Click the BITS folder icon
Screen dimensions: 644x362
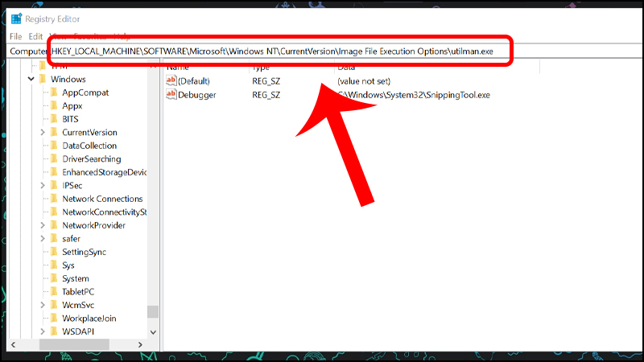pyautogui.click(x=54, y=119)
